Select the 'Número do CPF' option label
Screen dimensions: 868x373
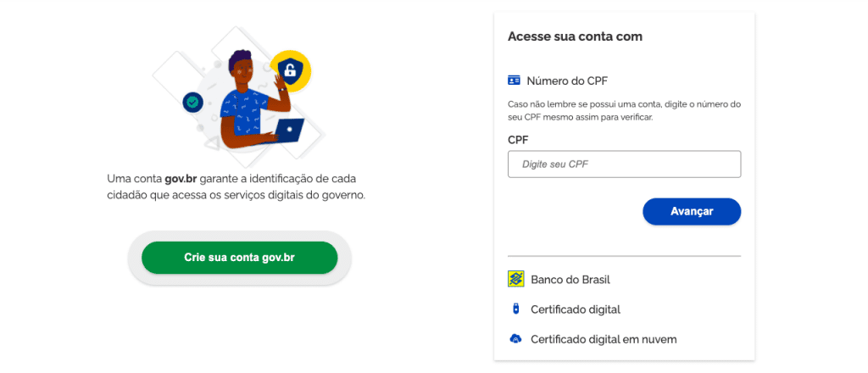pos(567,81)
